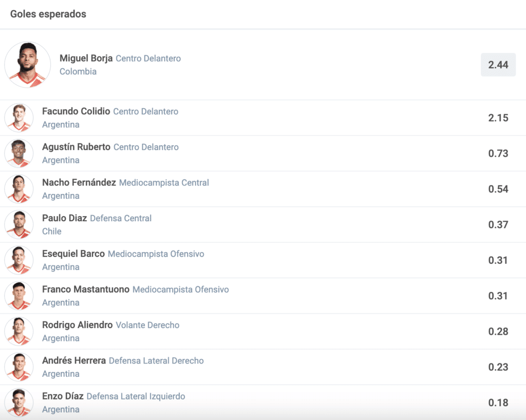The width and height of the screenshot is (526, 420).
Task: Click the Miguel Borja name link
Action: (86, 59)
